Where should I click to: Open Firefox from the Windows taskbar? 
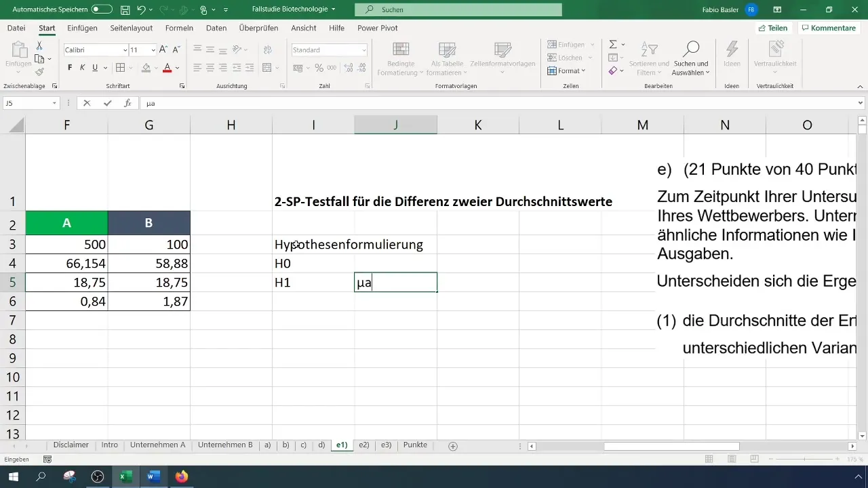tap(180, 476)
